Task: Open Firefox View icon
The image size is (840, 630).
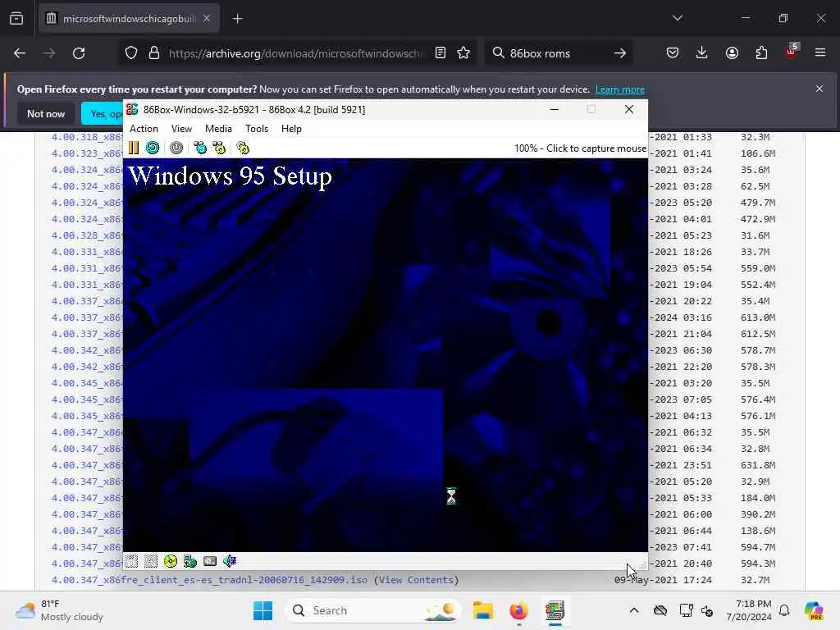Action: click(16, 19)
